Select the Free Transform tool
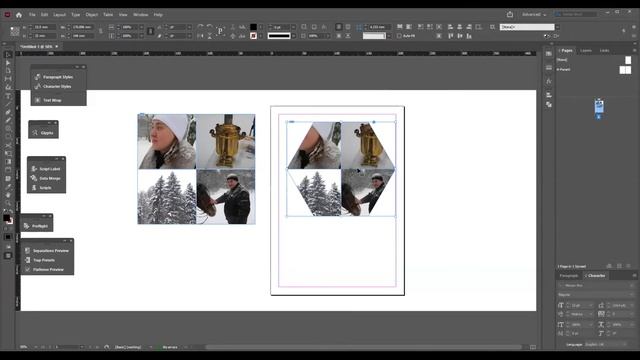 8,153
